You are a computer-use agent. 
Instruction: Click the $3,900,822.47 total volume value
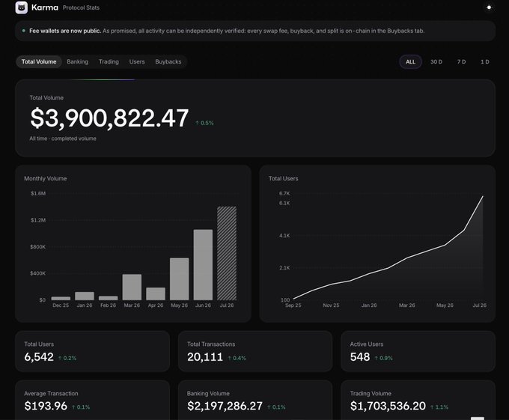click(109, 118)
